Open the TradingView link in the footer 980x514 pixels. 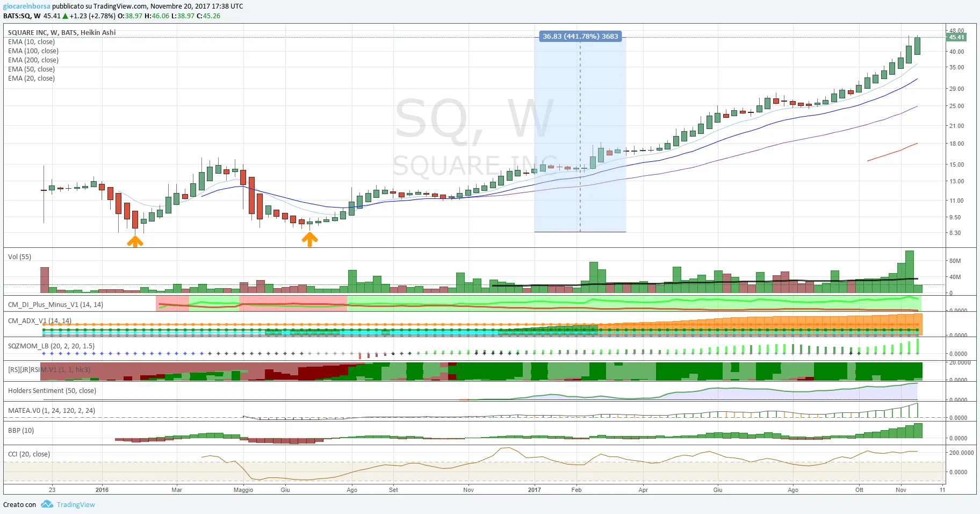(76, 505)
